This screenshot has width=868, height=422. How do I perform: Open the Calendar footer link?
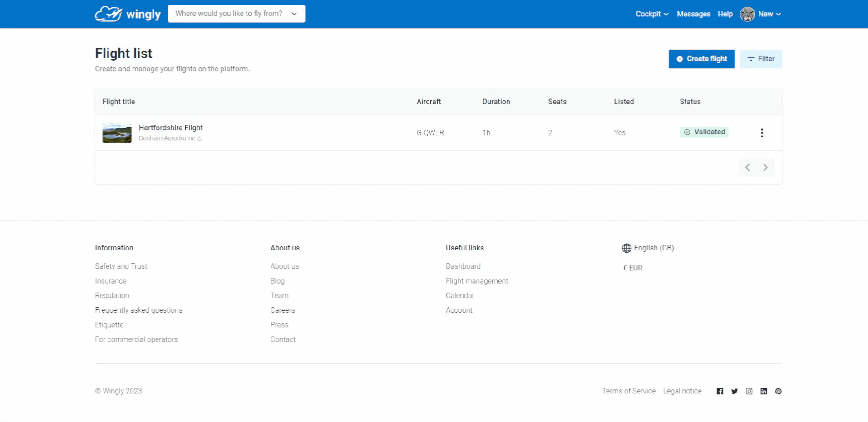click(x=460, y=295)
